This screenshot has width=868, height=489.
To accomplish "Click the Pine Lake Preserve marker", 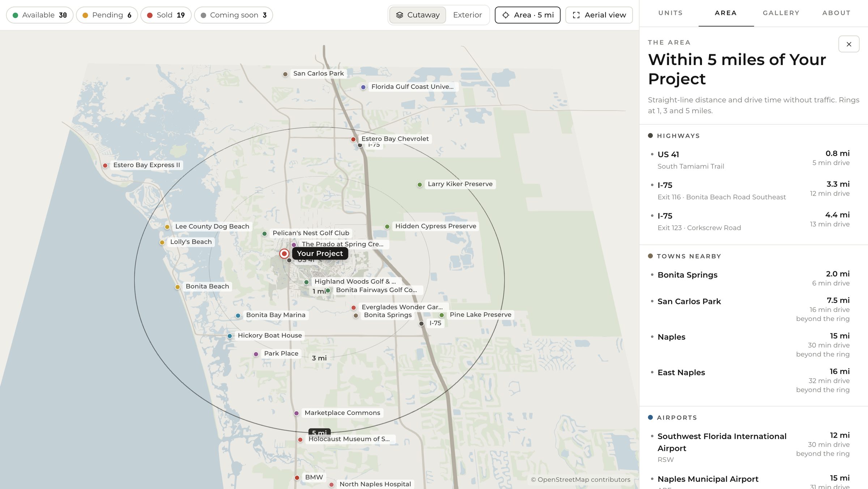I will click(x=442, y=315).
